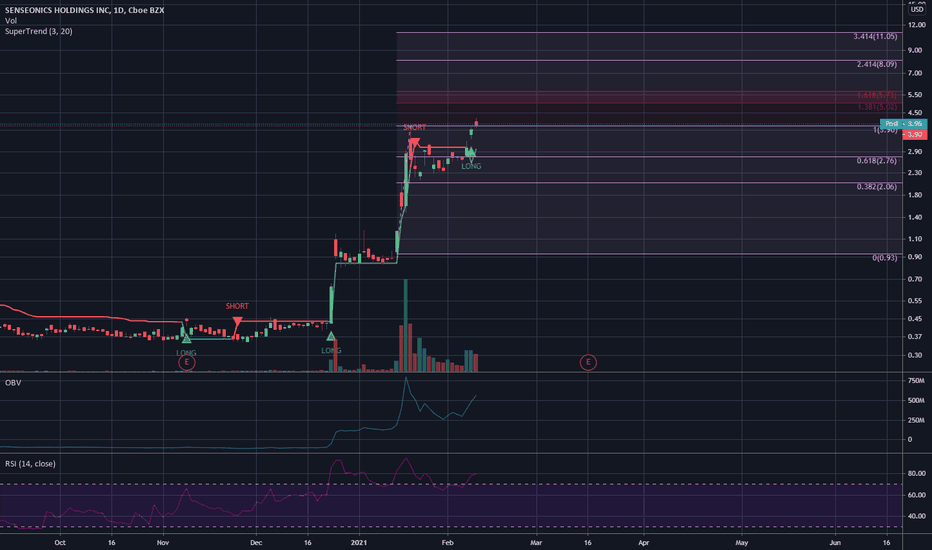Select the red SHORT triangle near December
The height and width of the screenshot is (550, 932).
(237, 323)
